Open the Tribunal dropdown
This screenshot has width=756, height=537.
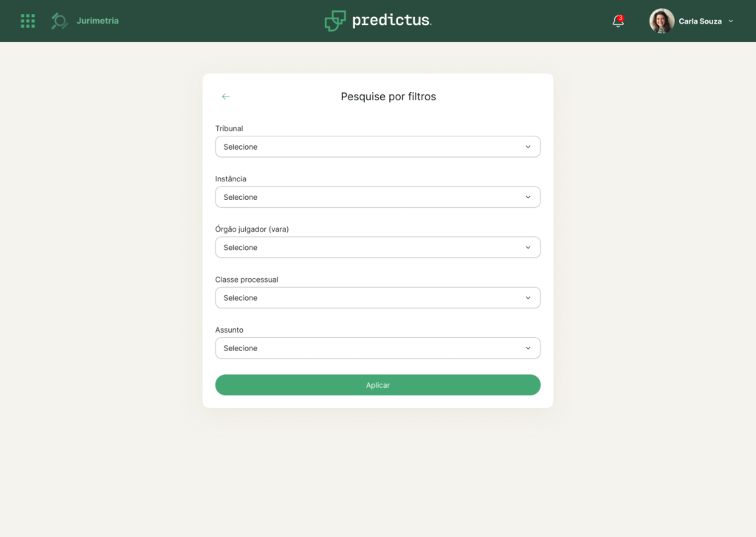(377, 146)
